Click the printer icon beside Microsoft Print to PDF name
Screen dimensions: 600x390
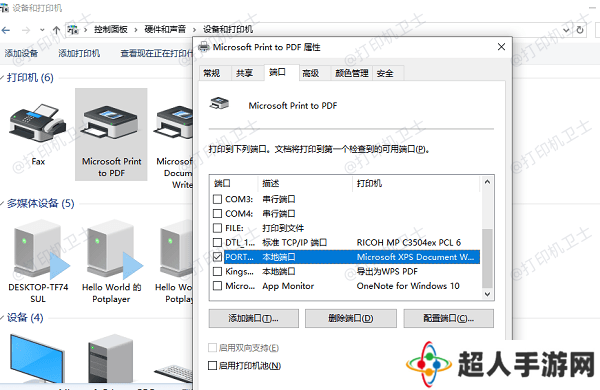point(219,103)
